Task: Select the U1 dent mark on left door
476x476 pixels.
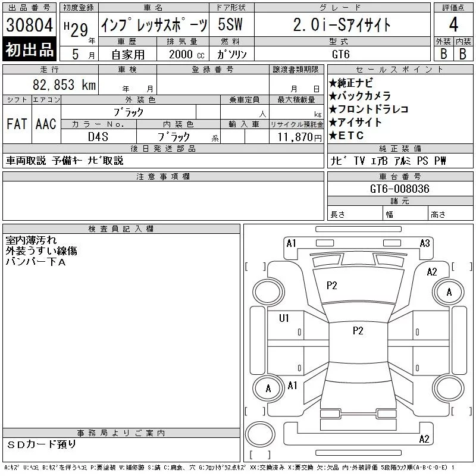Action: 284,318
